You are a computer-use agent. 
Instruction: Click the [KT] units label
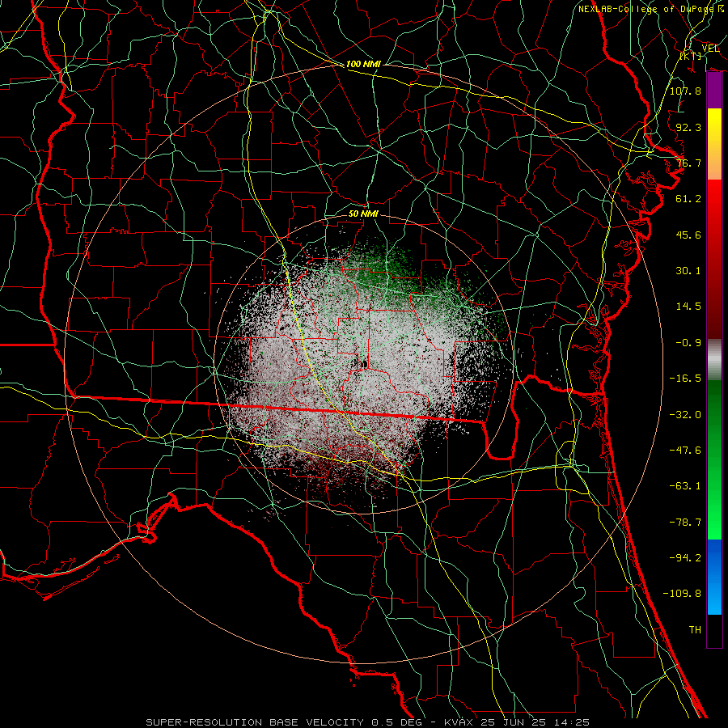[691, 56]
